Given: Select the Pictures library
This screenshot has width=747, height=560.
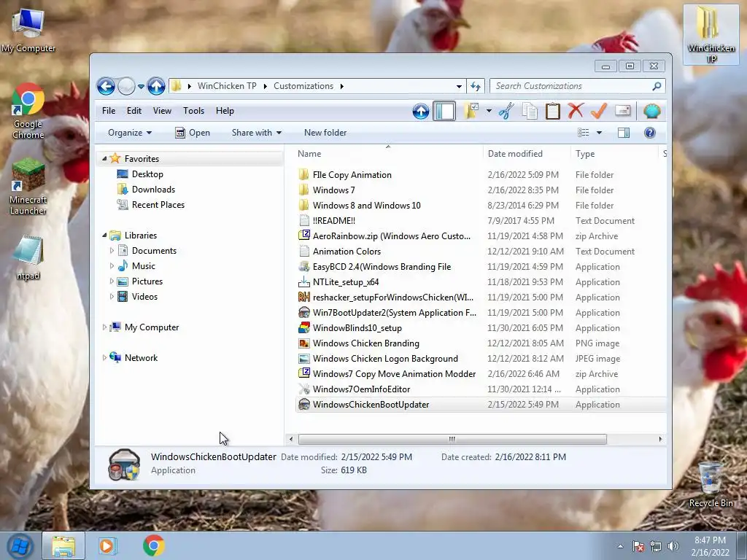Looking at the screenshot, I should pyautogui.click(x=147, y=281).
